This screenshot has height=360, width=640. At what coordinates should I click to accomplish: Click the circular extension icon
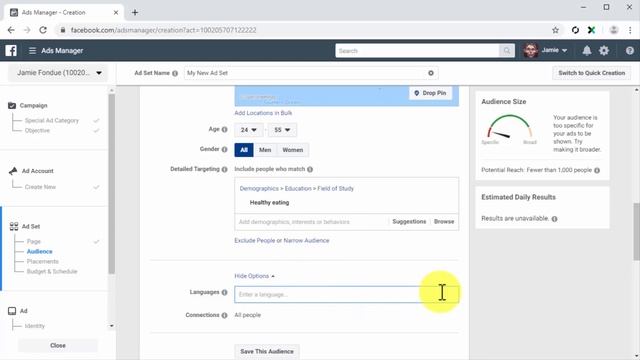(x=575, y=30)
